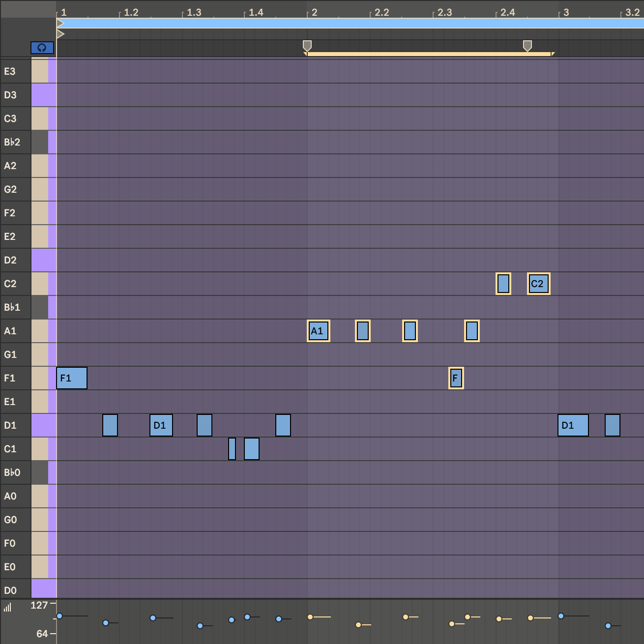644x644 pixels.
Task: Click the blue clip overview bar at top
Action: (x=344, y=23)
